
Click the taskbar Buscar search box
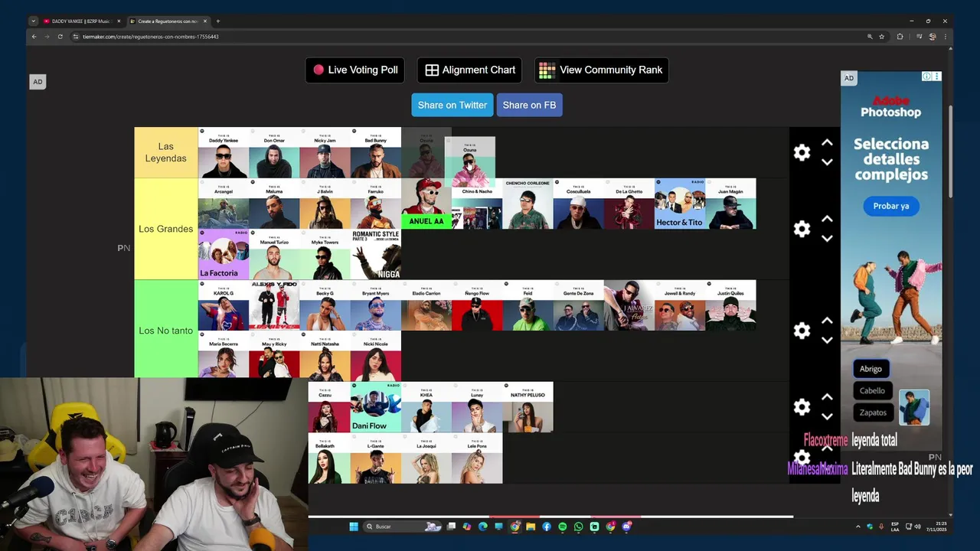[x=402, y=527]
